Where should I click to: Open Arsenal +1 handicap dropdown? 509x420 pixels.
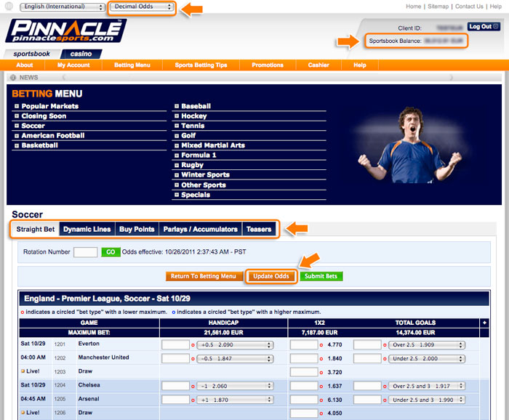point(235,400)
